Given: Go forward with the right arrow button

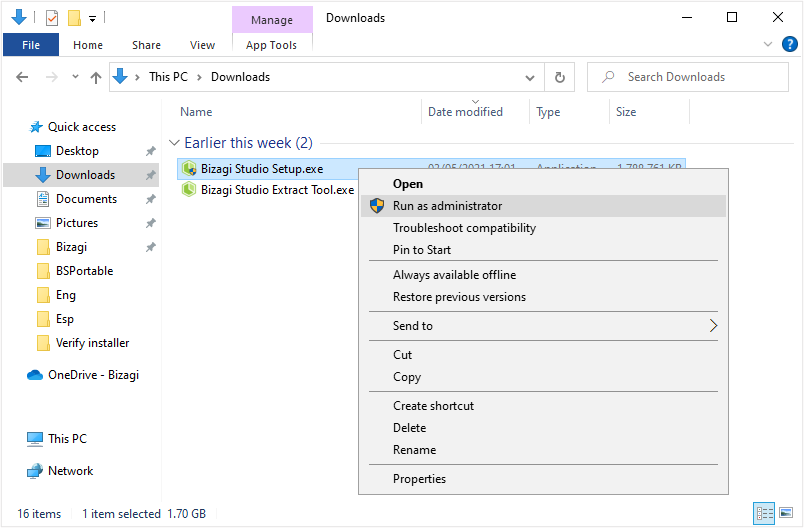Looking at the screenshot, I should (52, 77).
